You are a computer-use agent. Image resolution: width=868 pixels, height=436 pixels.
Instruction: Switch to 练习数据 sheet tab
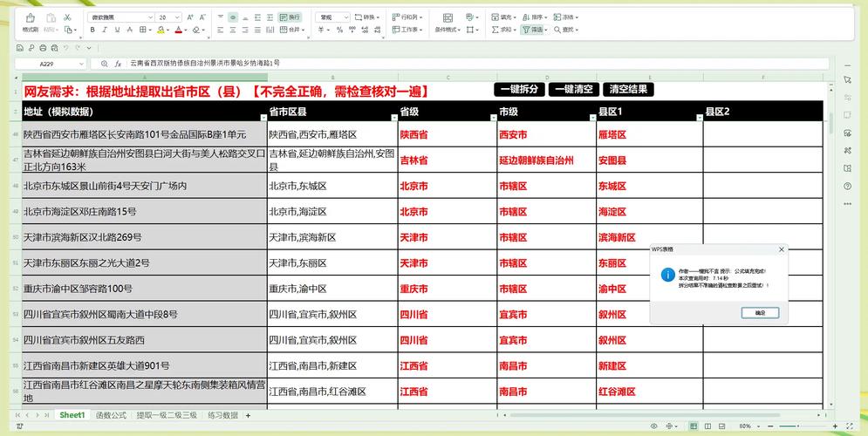(x=222, y=415)
